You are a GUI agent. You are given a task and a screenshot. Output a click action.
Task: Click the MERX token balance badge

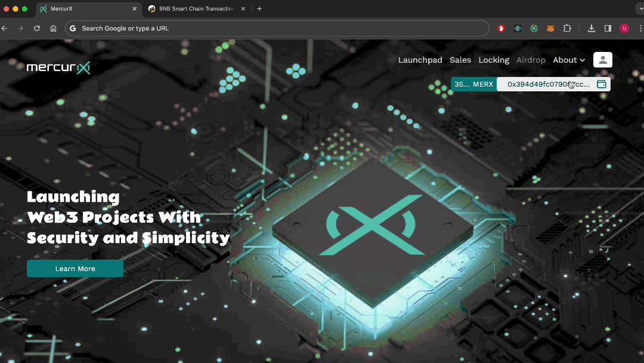click(474, 84)
